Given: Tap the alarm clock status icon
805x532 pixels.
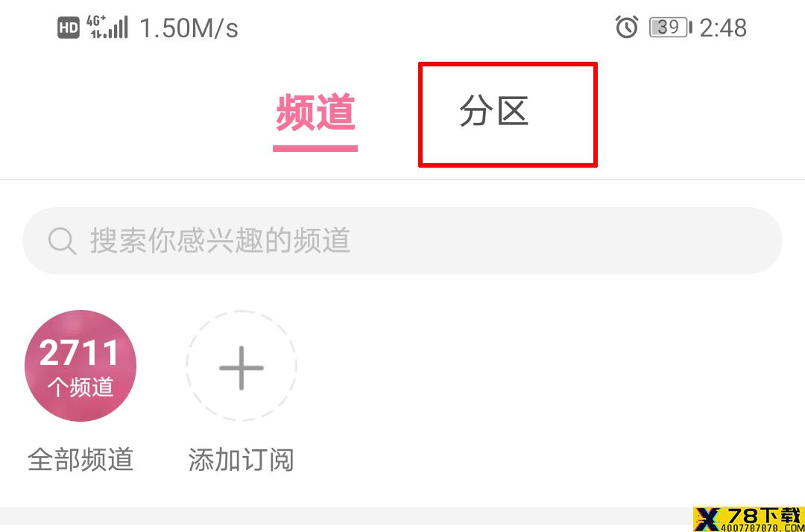Looking at the screenshot, I should (626, 27).
